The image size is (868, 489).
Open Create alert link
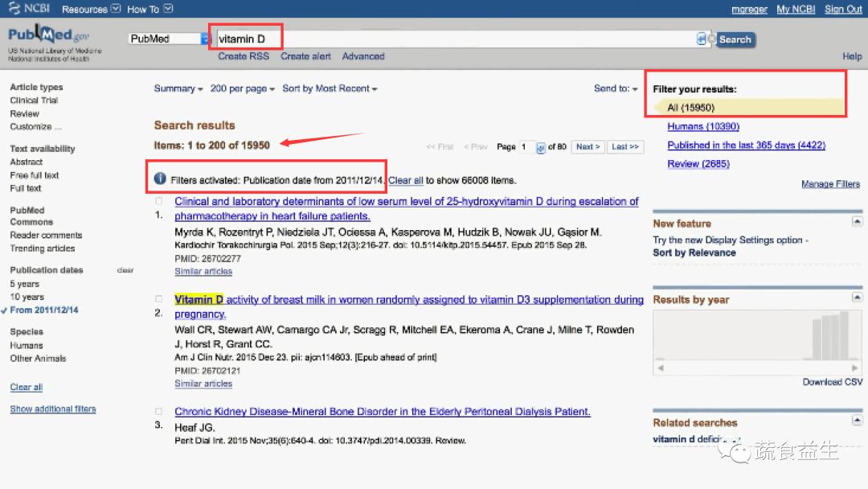[x=305, y=56]
